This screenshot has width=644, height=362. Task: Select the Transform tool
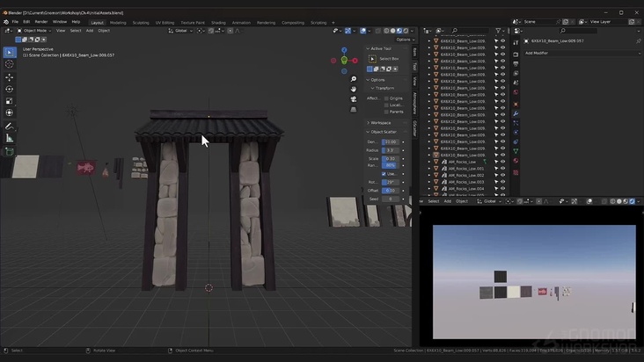10,112
